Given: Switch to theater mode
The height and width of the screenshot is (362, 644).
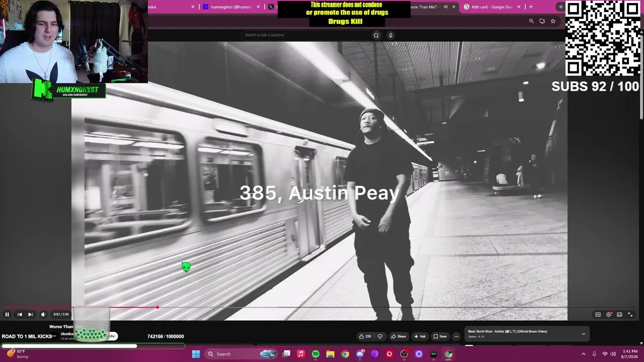Looking at the screenshot, I should [619, 314].
